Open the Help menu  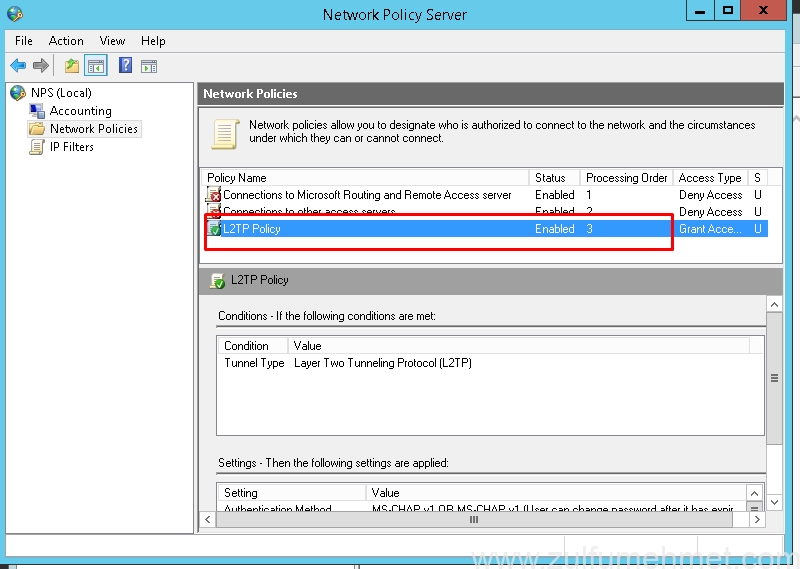153,41
